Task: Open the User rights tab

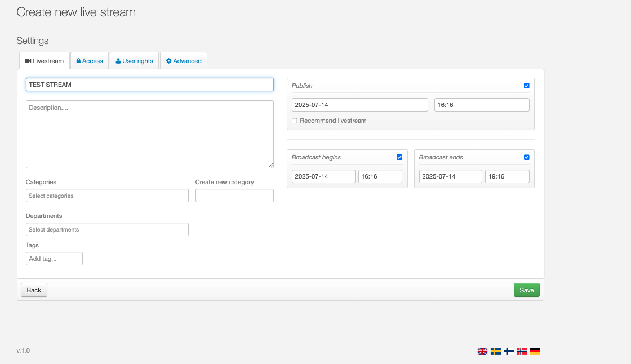Action: 134,61
